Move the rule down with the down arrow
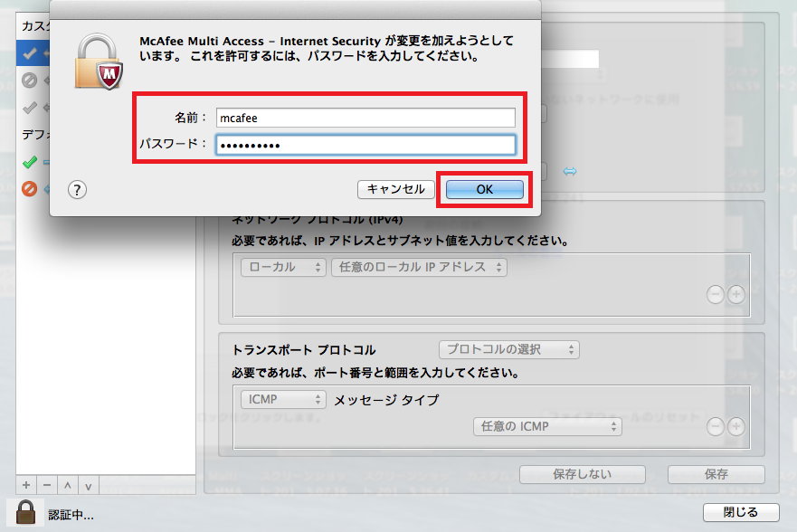This screenshot has height=532, width=797. [89, 485]
